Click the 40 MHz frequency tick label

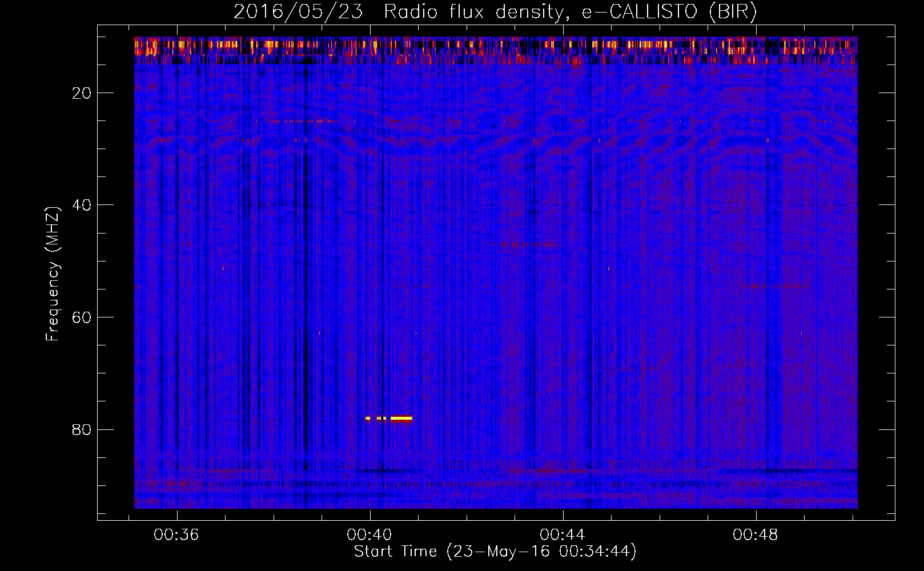coord(82,205)
